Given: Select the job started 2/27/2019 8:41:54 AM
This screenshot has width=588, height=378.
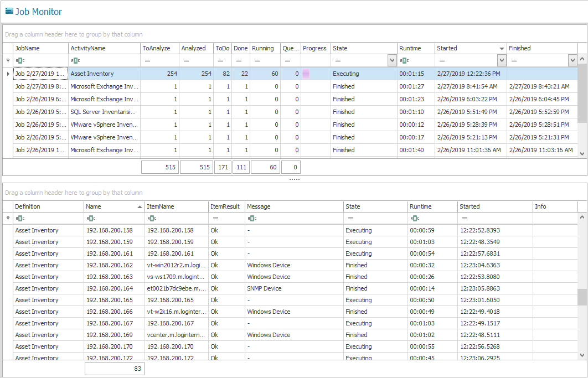Looking at the screenshot, I should [x=295, y=86].
